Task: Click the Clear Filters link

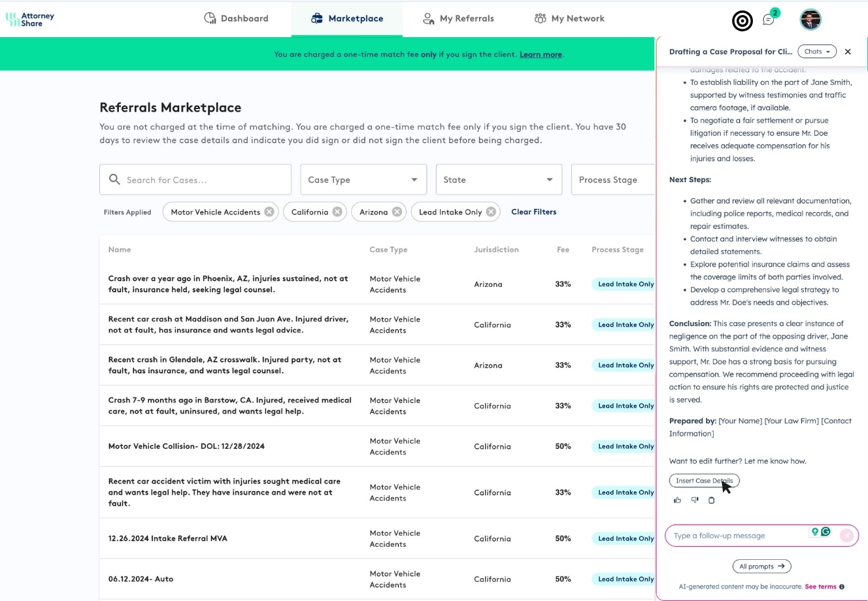Action: pyautogui.click(x=533, y=212)
